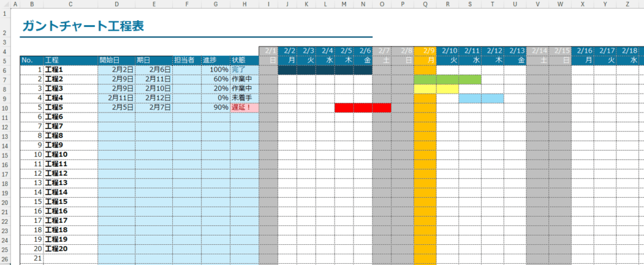Select the 90% progress cell for 工程5
This screenshot has width=644, height=265.
tap(215, 108)
